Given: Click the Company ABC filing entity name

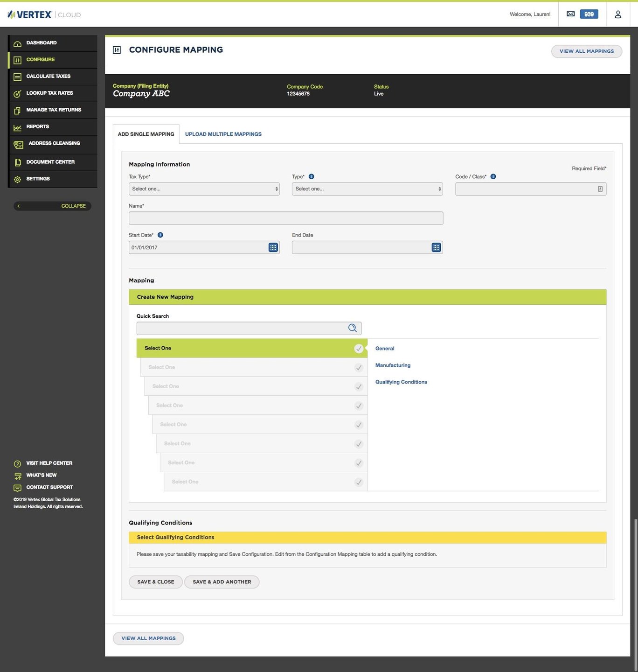Looking at the screenshot, I should point(141,94).
